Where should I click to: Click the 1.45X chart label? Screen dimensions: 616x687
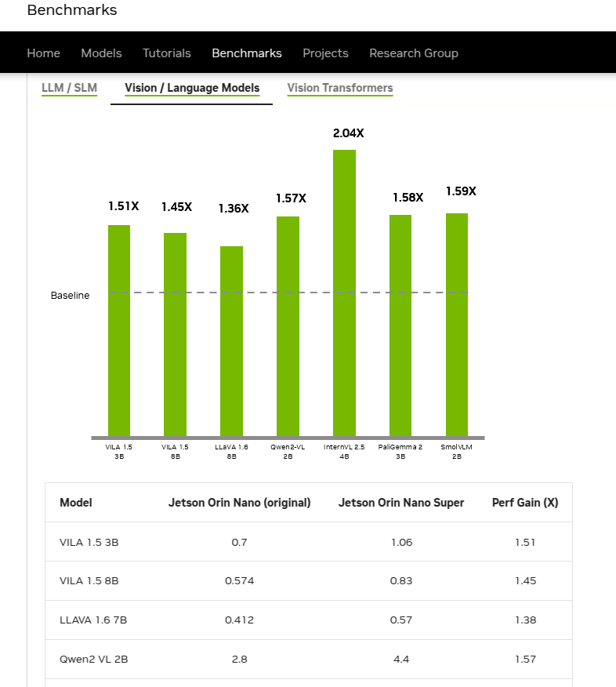(x=177, y=207)
